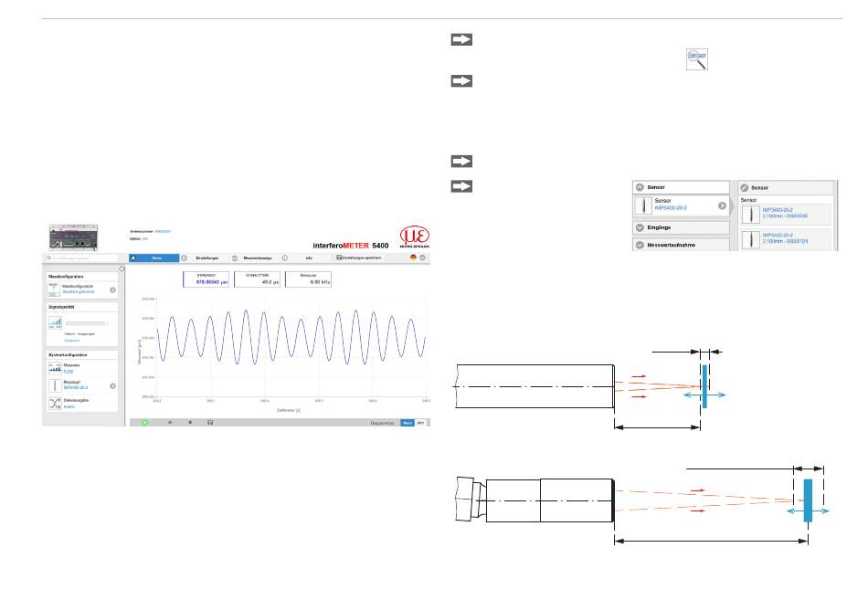Image resolution: width=868 pixels, height=600 pixels.
Task: Click the signal quality progress bar
Action: 86,323
